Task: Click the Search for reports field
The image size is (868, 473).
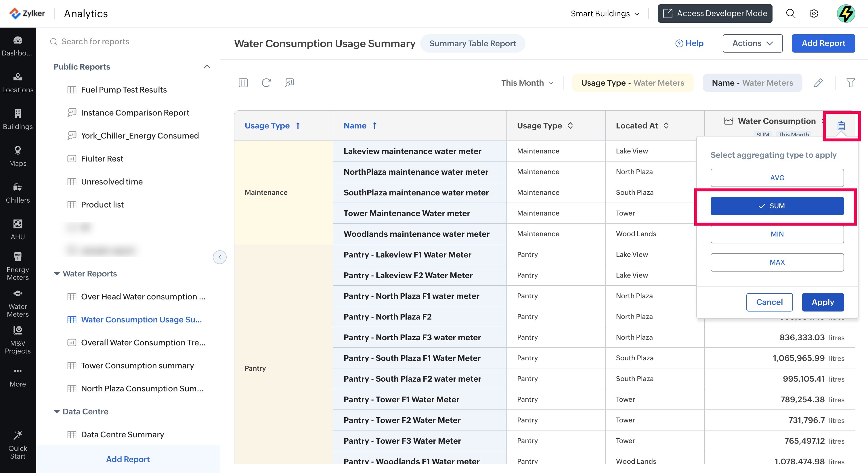Action: pyautogui.click(x=95, y=41)
